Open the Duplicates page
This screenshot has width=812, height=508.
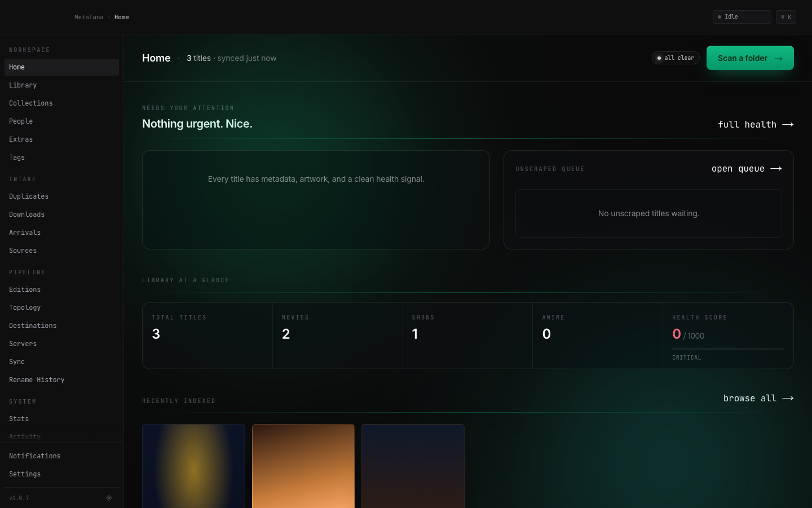pyautogui.click(x=61, y=196)
